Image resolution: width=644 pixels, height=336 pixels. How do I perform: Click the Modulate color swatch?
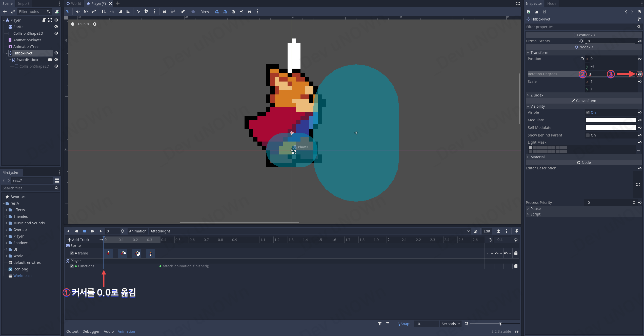pos(611,120)
